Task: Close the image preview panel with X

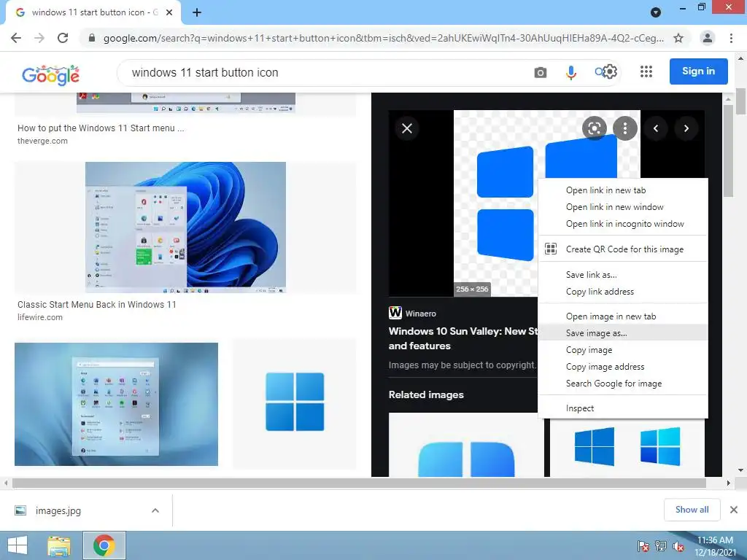Action: [x=407, y=128]
